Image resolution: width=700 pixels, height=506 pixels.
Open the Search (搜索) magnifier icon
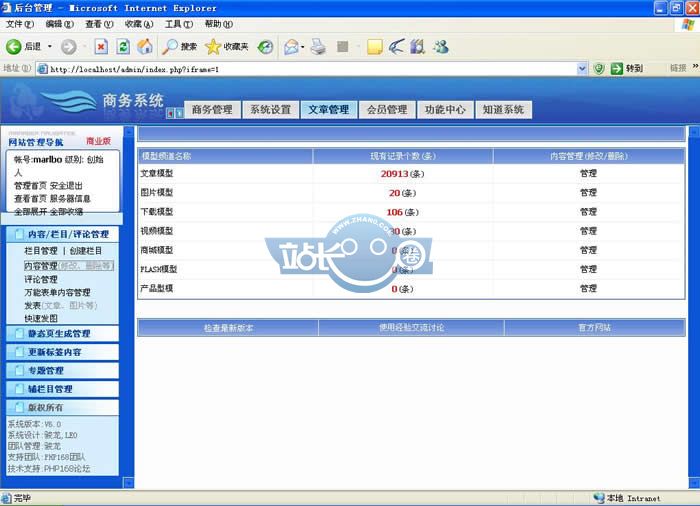coord(170,46)
